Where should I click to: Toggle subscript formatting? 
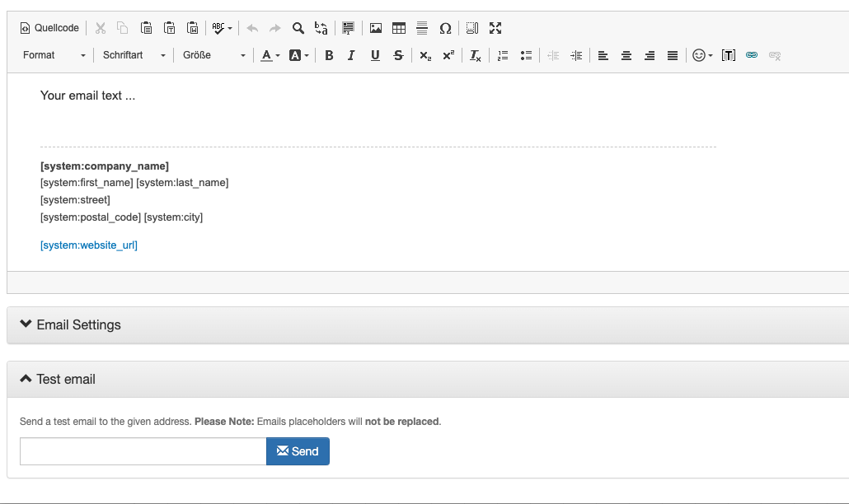pyautogui.click(x=425, y=55)
